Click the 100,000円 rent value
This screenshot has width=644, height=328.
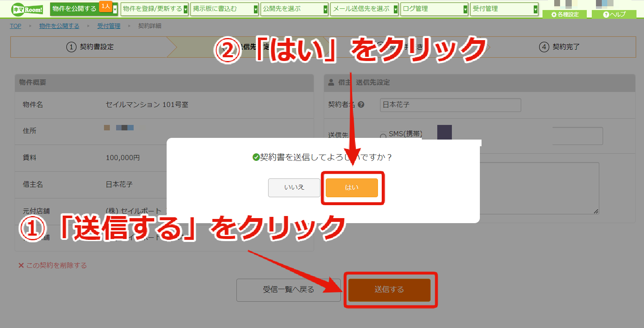[123, 158]
